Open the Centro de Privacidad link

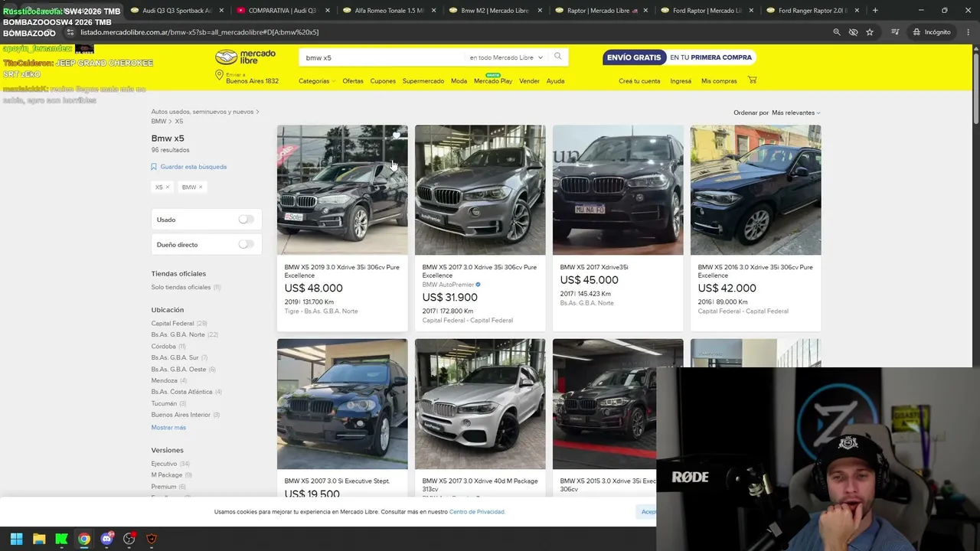pos(477,512)
